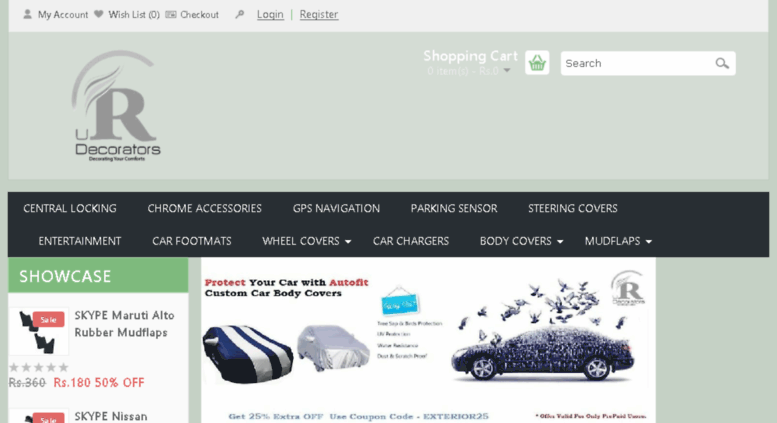Open SKYPE Maruti Alto Rubber Mudflaps product
This screenshot has width=777, height=423.
pos(124,324)
